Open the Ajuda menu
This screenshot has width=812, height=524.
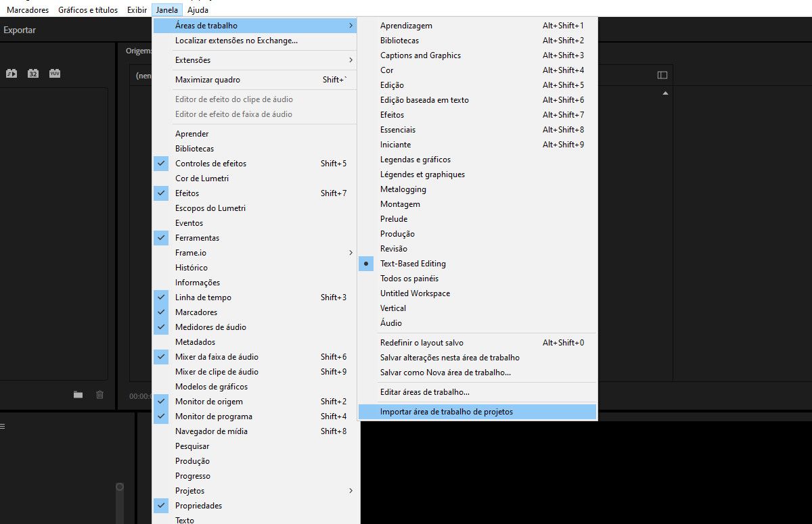(198, 10)
